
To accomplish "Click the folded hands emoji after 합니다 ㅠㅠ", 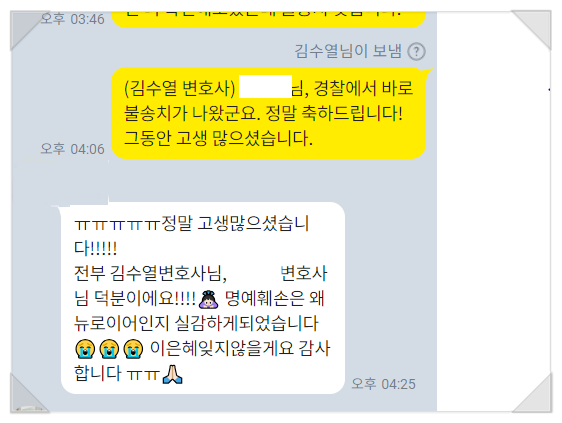I will coord(172,374).
